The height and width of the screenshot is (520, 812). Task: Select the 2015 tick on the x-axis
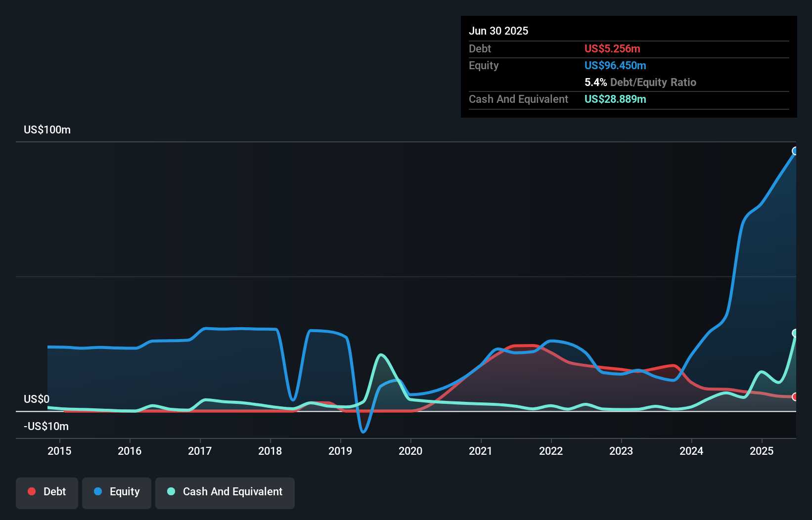coord(59,451)
